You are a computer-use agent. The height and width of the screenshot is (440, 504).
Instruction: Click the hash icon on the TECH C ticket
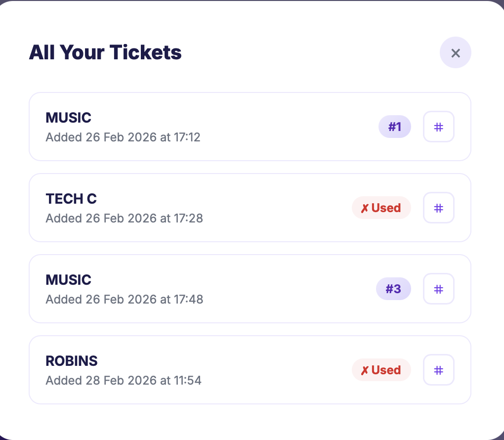pyautogui.click(x=438, y=208)
